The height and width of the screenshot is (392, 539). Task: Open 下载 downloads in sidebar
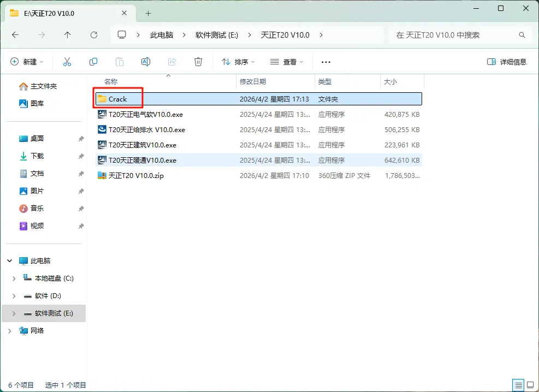coord(32,156)
